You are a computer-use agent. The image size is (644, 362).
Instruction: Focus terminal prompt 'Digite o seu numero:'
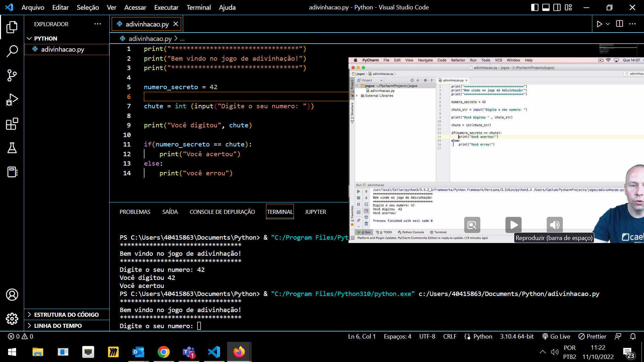pyautogui.click(x=160, y=326)
